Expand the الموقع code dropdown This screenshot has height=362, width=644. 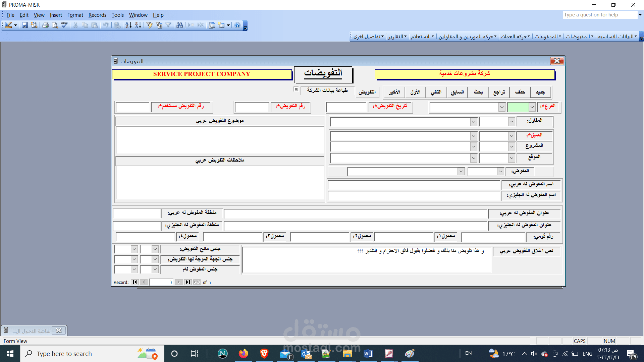point(512,158)
